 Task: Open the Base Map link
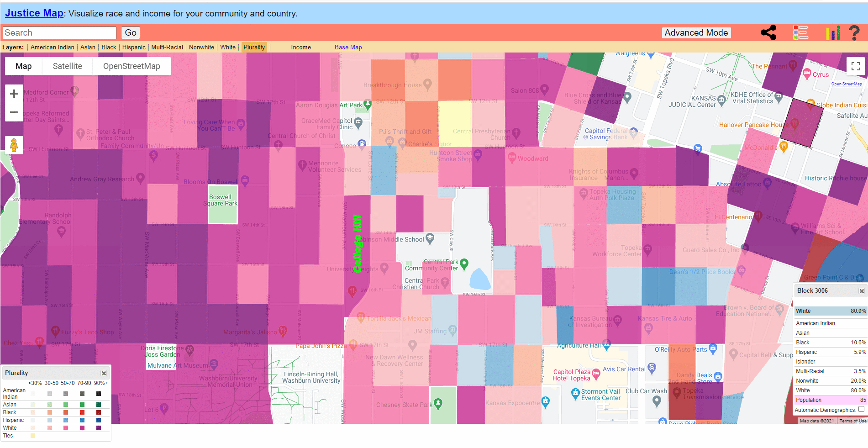pyautogui.click(x=348, y=47)
